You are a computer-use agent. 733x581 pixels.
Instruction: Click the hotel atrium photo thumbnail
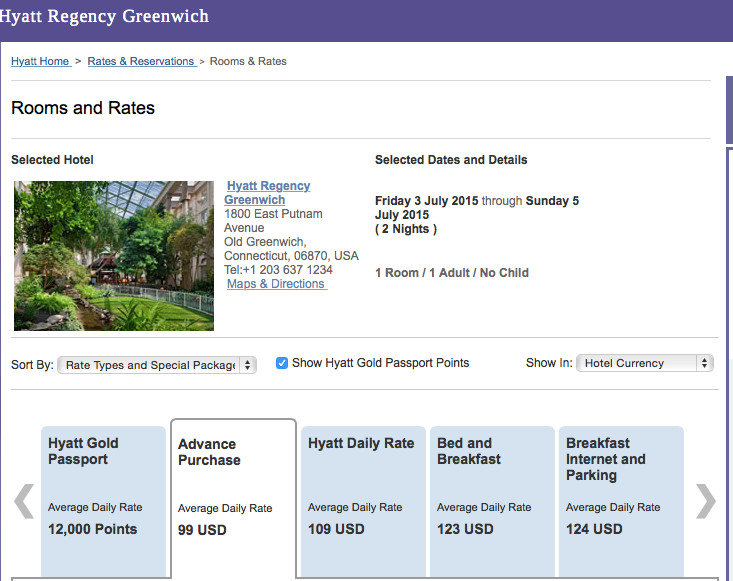114,256
